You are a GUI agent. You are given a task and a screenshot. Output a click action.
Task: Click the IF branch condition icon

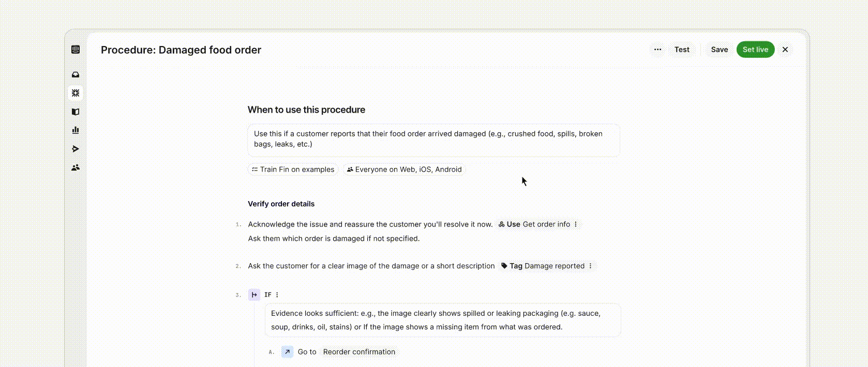[254, 295]
